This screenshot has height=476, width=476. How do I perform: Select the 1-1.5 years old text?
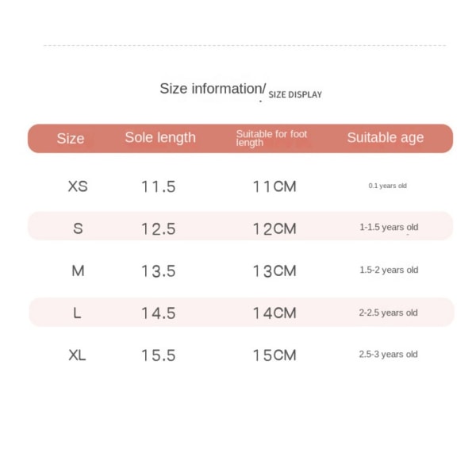tap(389, 227)
